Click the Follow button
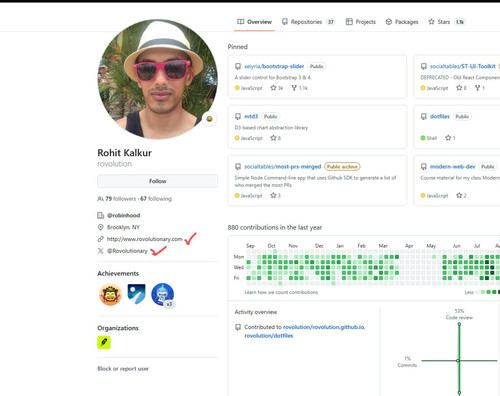Screen dimensions: 500x396 click(157, 181)
